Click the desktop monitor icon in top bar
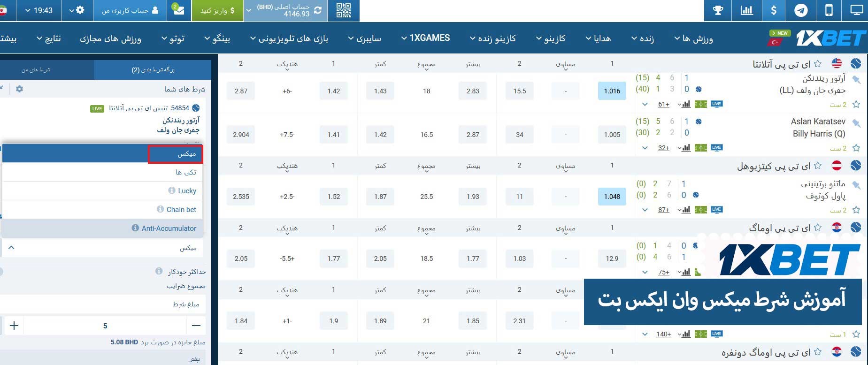 coord(856,10)
